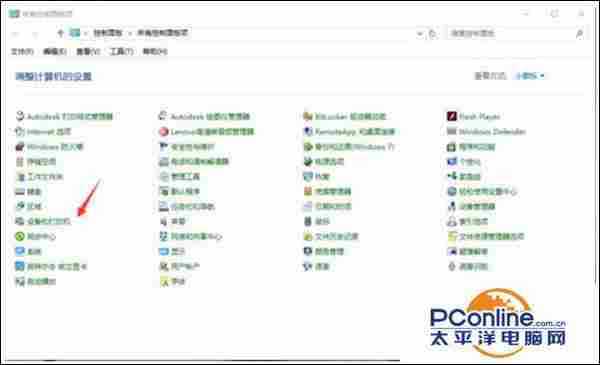The image size is (600, 365).
Task: Open 电话和调制解调器
Action: coord(194,161)
